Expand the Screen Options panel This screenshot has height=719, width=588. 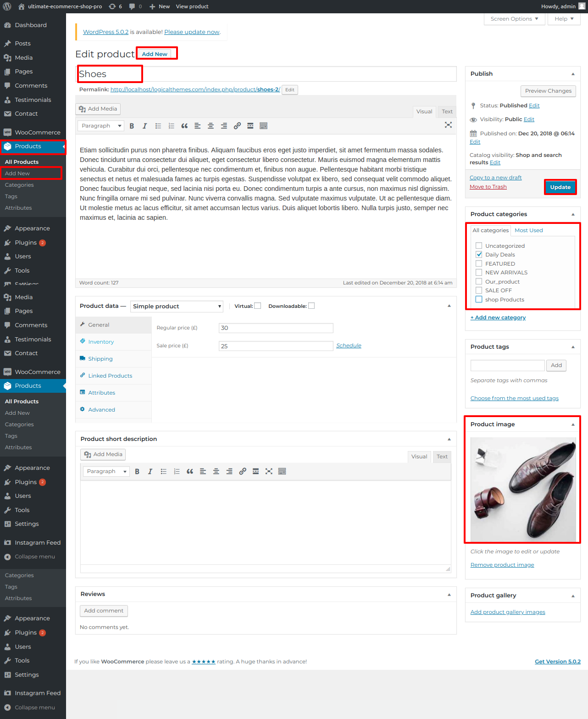pos(514,19)
